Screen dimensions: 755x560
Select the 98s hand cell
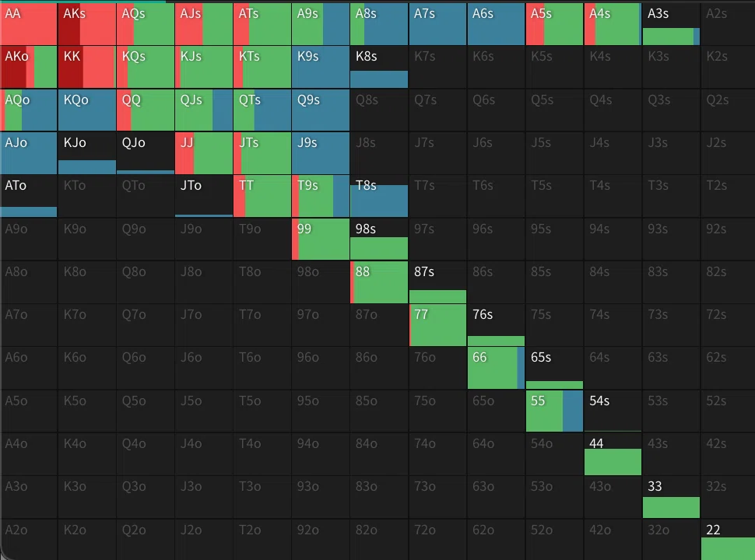(x=379, y=239)
